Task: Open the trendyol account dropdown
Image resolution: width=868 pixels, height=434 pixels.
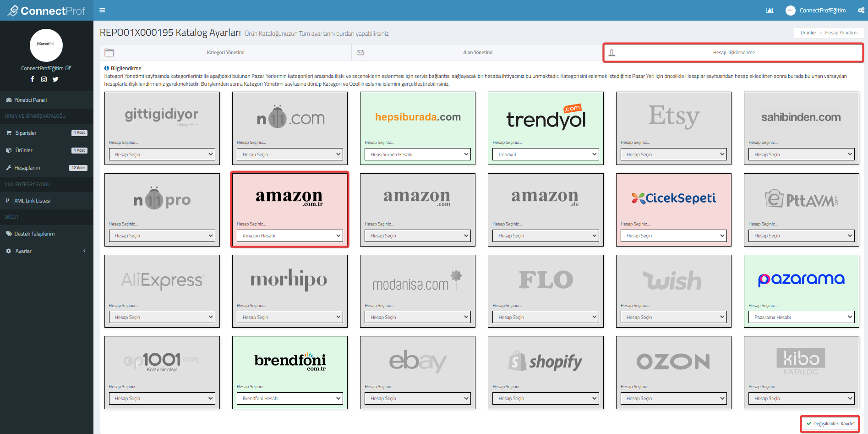Action: click(x=546, y=154)
